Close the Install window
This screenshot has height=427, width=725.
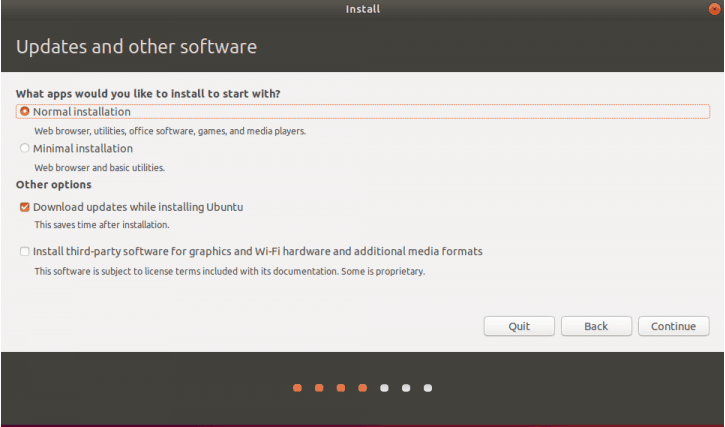tap(714, 9)
